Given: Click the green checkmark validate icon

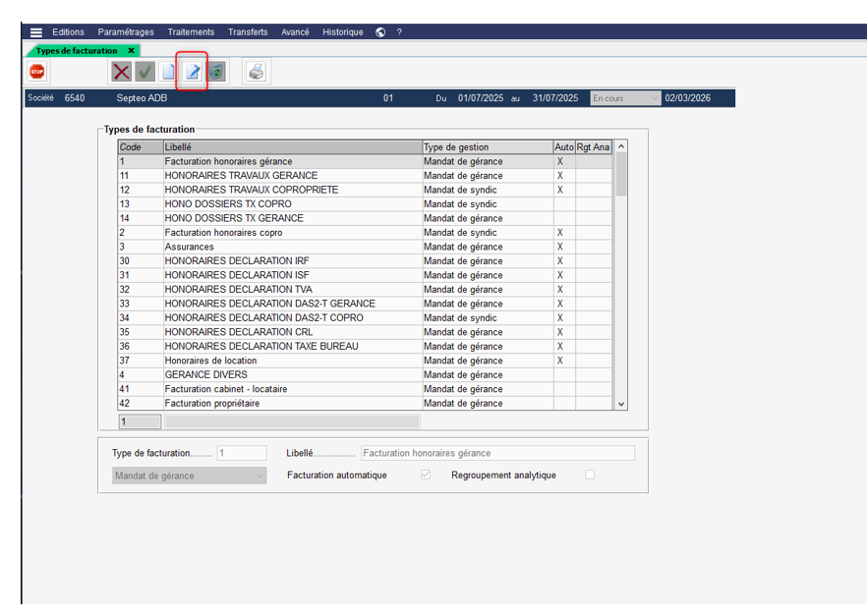Looking at the screenshot, I should click(145, 72).
